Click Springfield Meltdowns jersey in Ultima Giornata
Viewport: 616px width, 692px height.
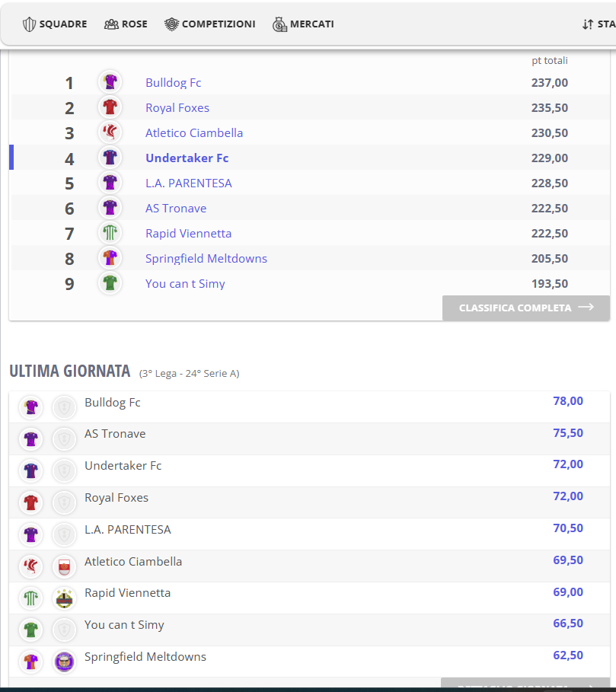[31, 662]
